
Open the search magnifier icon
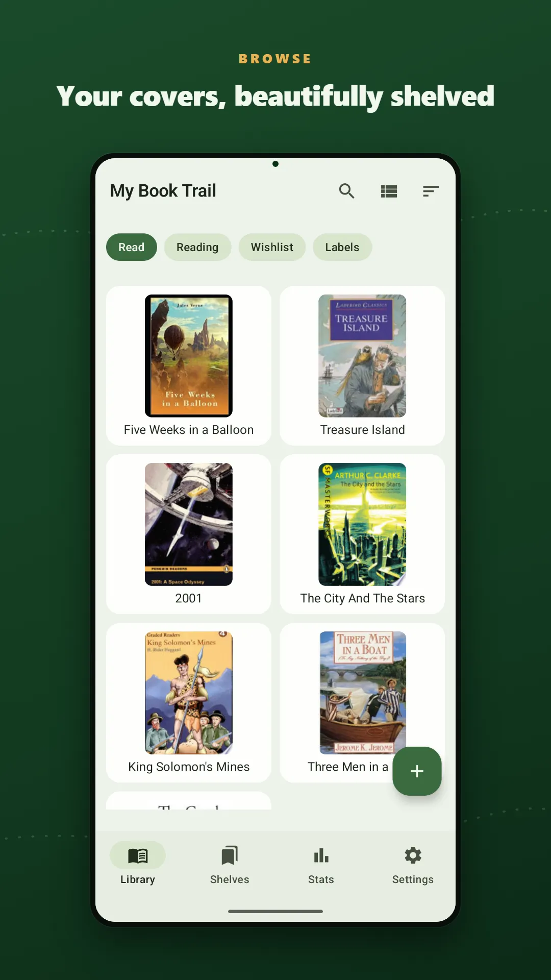pos(346,191)
